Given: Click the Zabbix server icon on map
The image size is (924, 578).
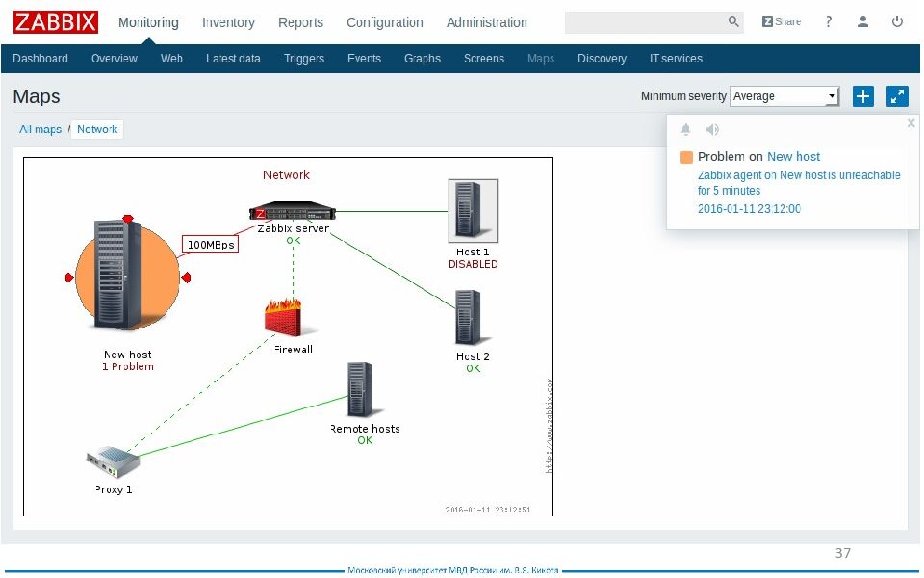Looking at the screenshot, I should 293,212.
